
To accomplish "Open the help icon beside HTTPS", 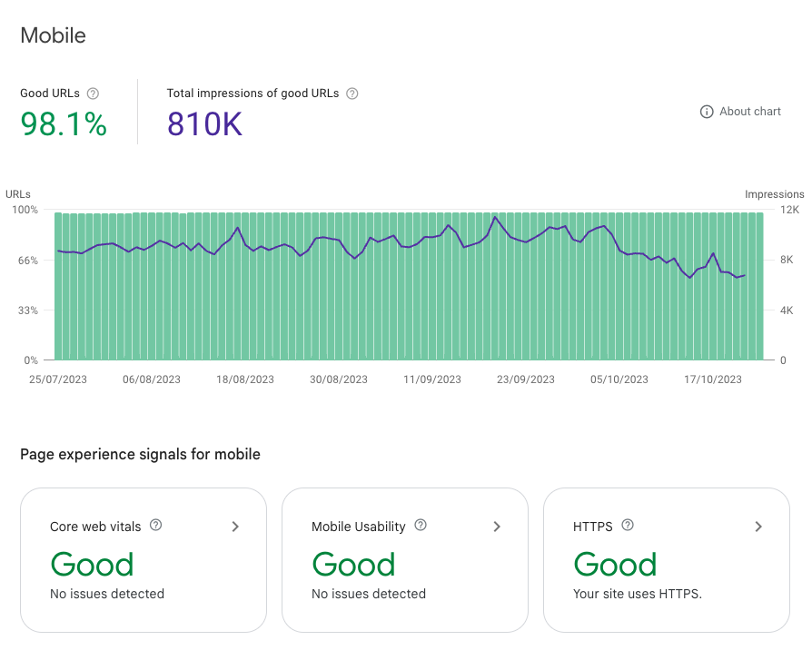I will pos(628,526).
